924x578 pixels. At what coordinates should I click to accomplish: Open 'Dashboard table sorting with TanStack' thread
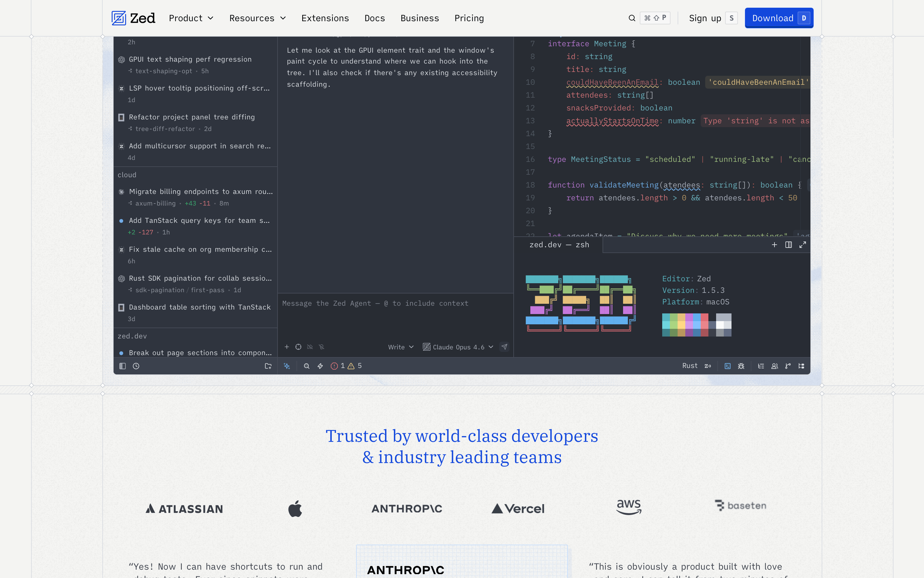point(195,313)
